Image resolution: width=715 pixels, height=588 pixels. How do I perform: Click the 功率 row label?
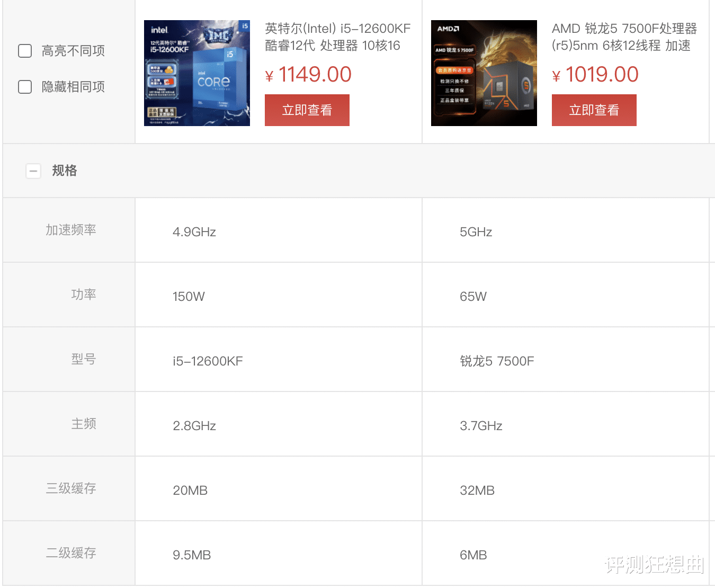[x=84, y=295]
